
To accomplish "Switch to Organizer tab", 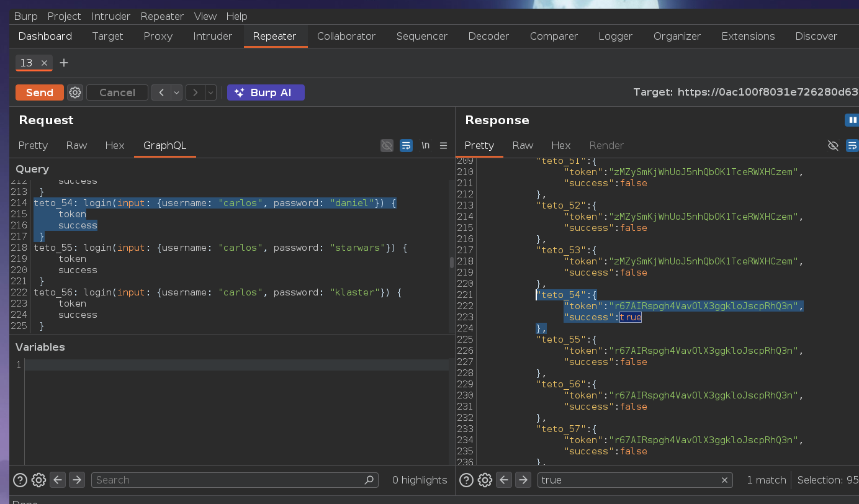I will (677, 36).
